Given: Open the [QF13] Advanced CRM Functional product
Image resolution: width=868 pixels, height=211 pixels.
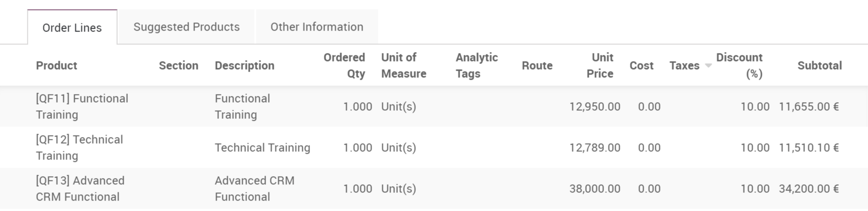Looking at the screenshot, I should [x=80, y=189].
